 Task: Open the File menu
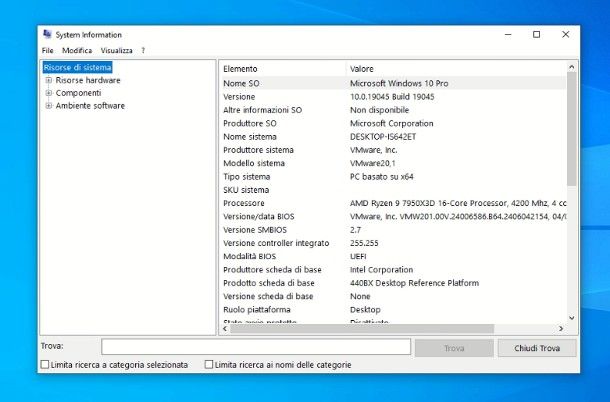coord(47,51)
